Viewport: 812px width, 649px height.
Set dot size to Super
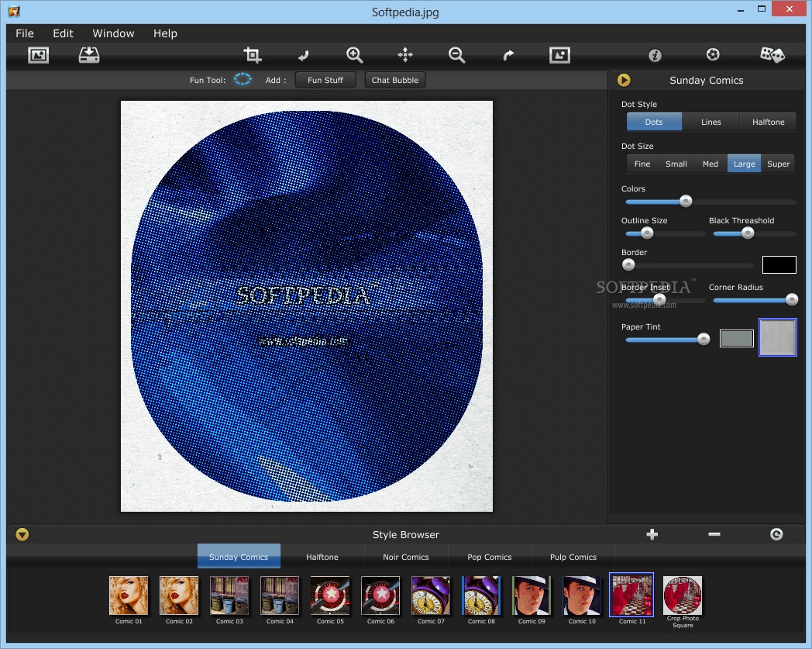coord(779,164)
